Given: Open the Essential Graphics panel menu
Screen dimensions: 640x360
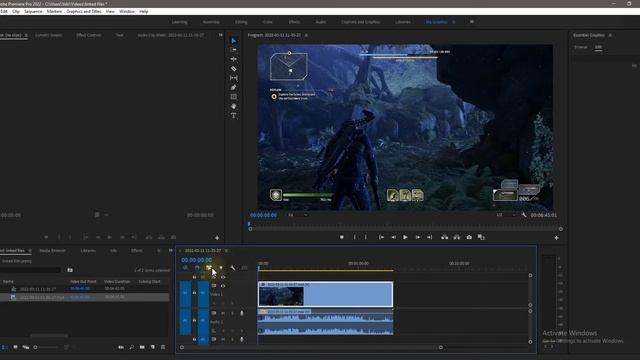Looking at the screenshot, I should coord(610,35).
